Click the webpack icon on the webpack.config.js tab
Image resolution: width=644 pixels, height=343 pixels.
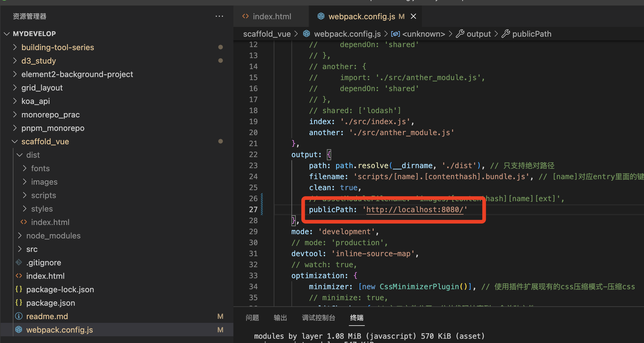pyautogui.click(x=321, y=16)
